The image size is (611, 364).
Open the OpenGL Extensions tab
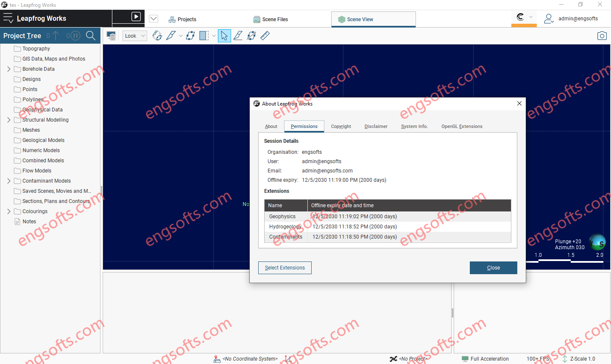[462, 126]
